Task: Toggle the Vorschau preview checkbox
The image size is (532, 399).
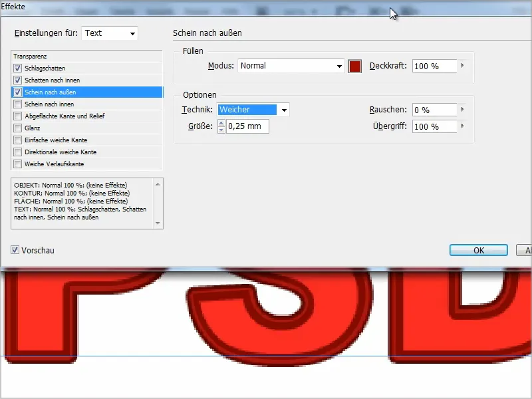Action: tap(15, 250)
